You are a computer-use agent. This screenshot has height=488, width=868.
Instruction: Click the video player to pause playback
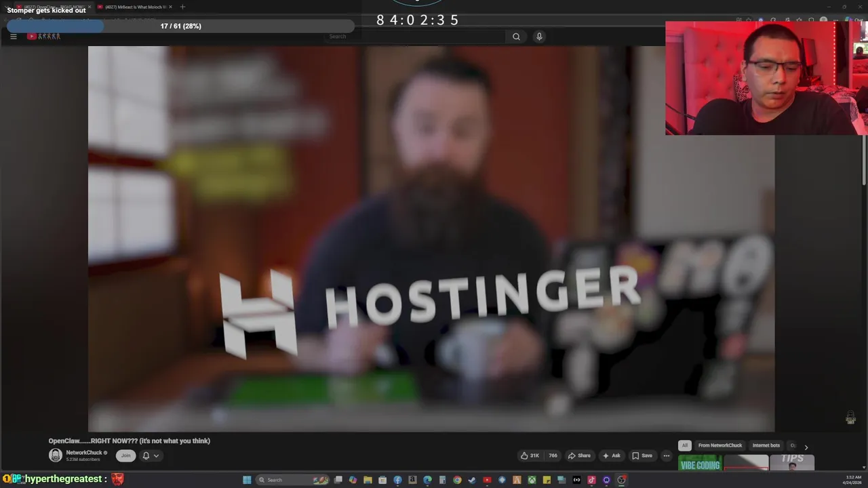click(x=431, y=239)
